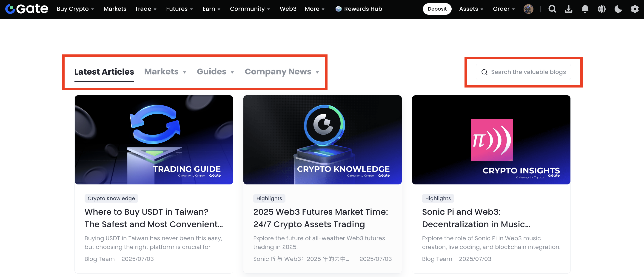Open the language globe icon
This screenshot has height=277, width=644.
(x=601, y=9)
